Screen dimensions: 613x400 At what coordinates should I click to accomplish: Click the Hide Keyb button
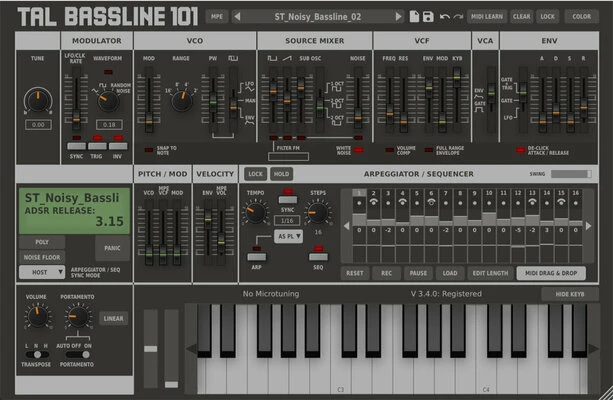[570, 294]
